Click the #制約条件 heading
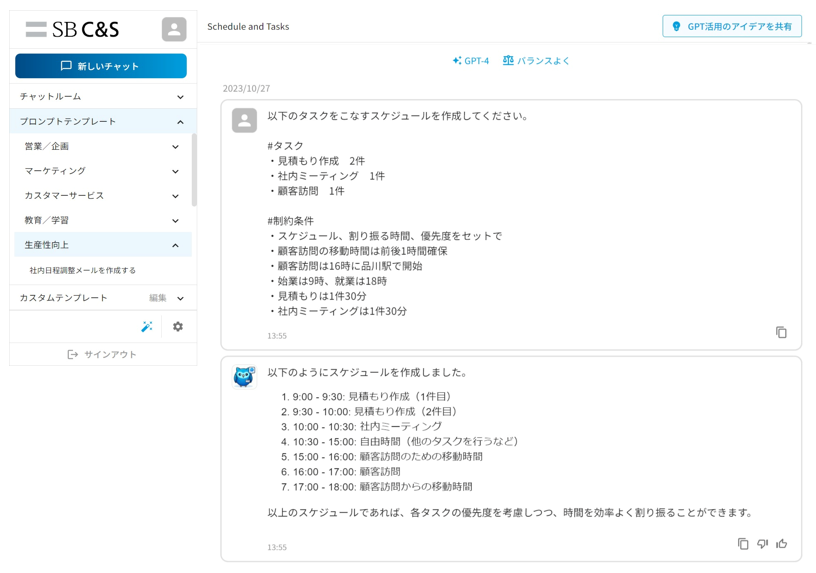This screenshot has height=573, width=816. (x=290, y=221)
